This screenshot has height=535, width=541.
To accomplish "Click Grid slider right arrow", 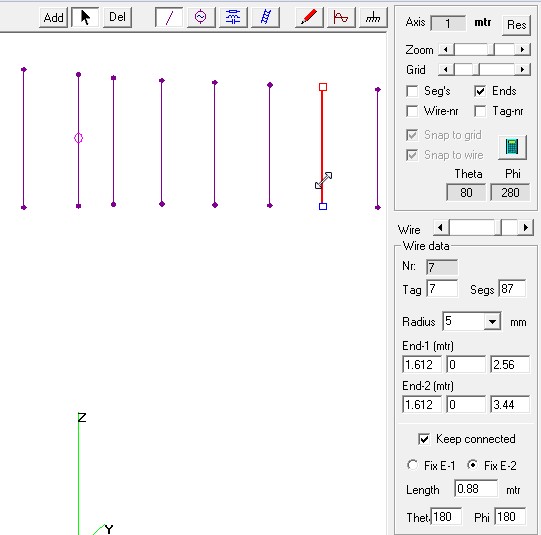I will (x=522, y=70).
